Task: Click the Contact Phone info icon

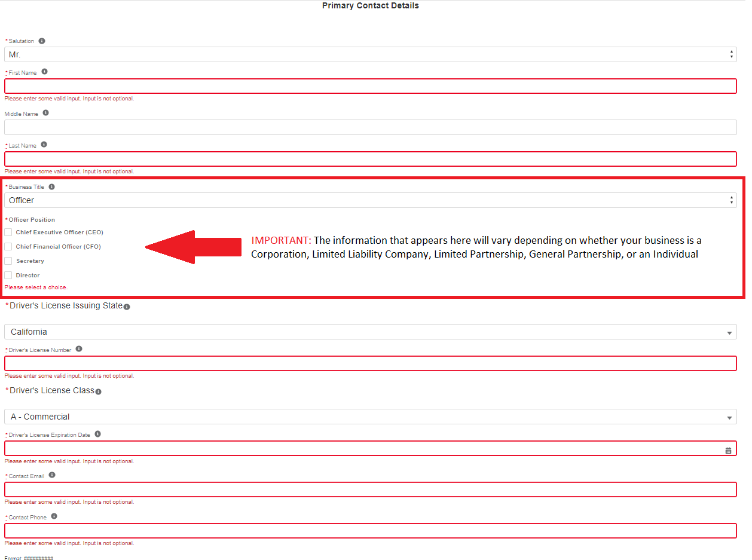Action: [54, 516]
